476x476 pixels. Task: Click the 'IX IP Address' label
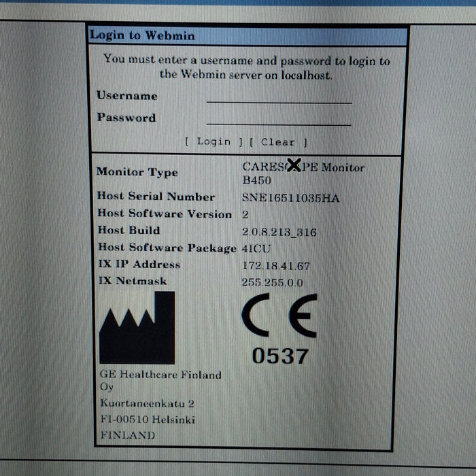[x=139, y=264]
